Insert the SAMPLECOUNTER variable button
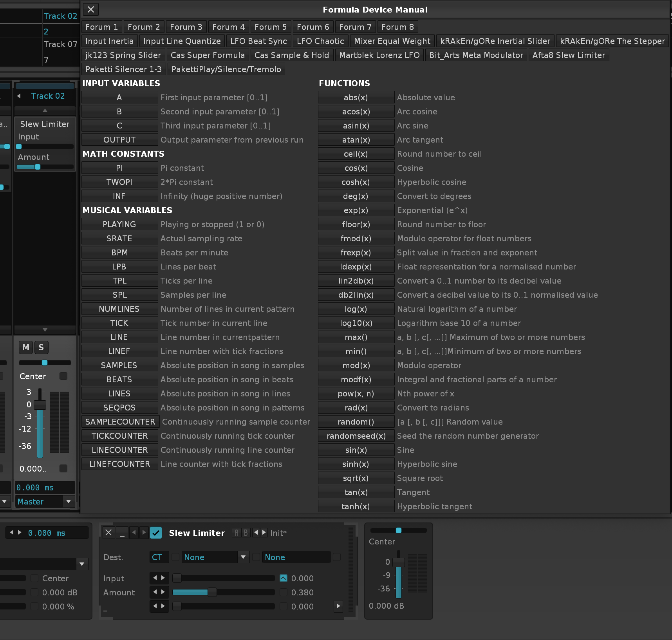Screen dimensions: 672x640 120,422
